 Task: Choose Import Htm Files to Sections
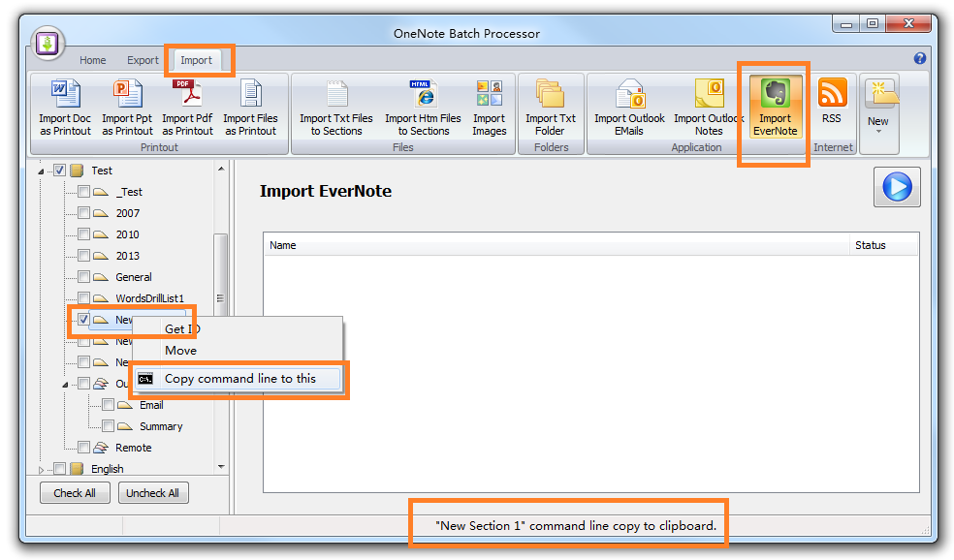tap(423, 108)
